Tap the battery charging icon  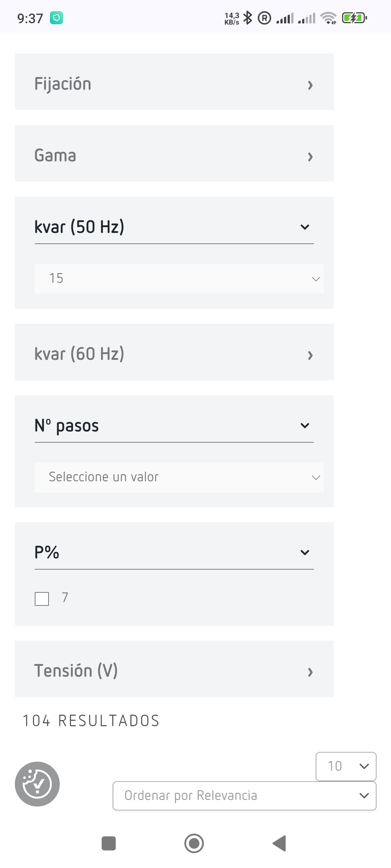[x=354, y=18]
